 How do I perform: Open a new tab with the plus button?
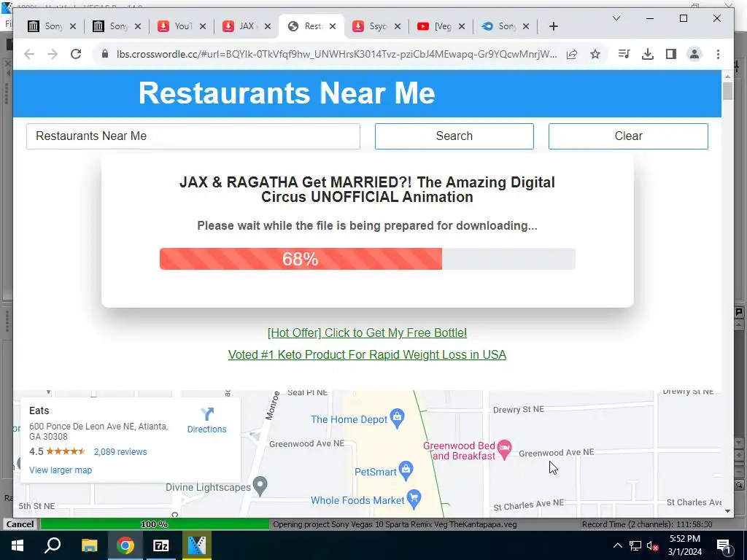[x=553, y=27]
